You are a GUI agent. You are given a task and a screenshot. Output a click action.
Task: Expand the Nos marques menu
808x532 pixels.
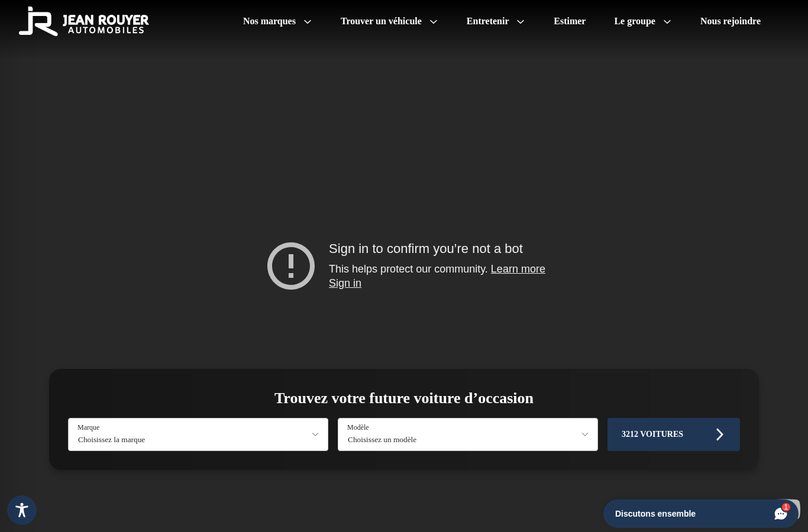(277, 21)
